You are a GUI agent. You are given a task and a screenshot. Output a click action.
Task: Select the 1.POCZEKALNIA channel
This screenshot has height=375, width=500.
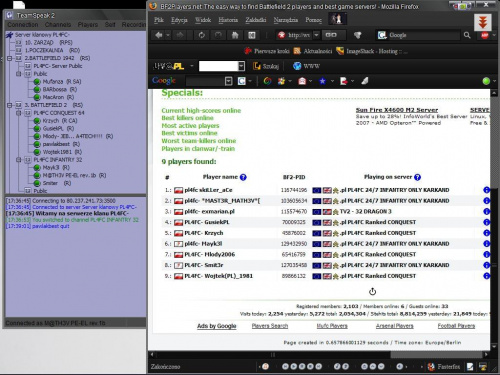click(x=52, y=50)
